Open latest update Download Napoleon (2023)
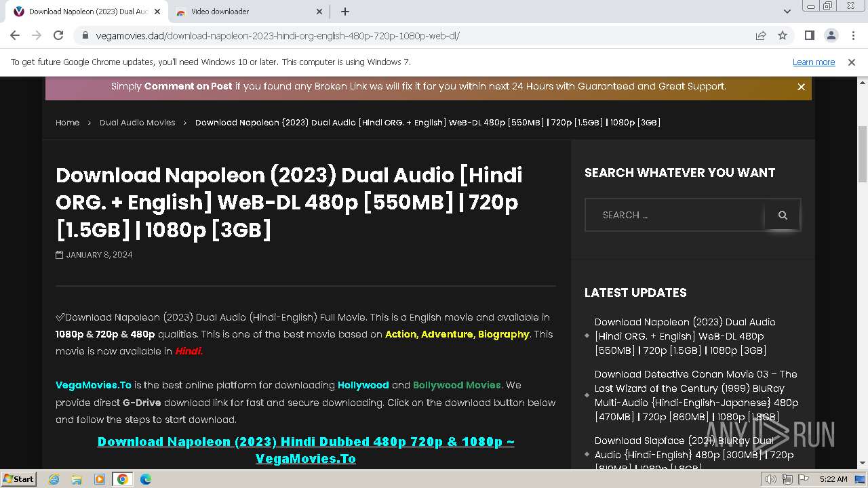This screenshot has height=488, width=868. pyautogui.click(x=685, y=336)
